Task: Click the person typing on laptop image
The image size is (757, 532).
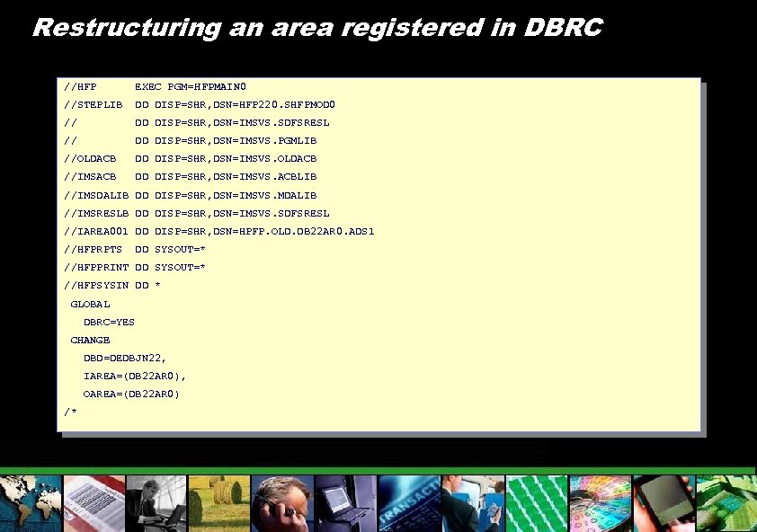Action: 156,503
